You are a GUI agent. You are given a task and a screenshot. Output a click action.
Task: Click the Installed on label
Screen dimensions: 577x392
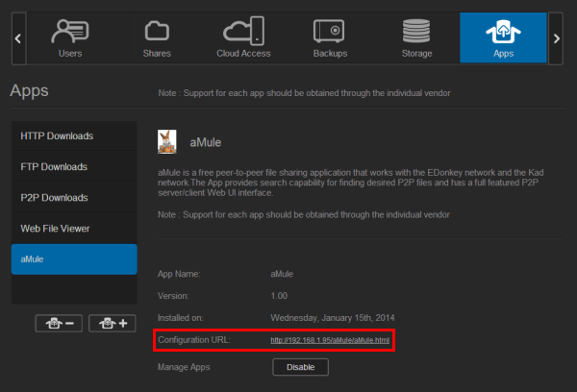[181, 318]
